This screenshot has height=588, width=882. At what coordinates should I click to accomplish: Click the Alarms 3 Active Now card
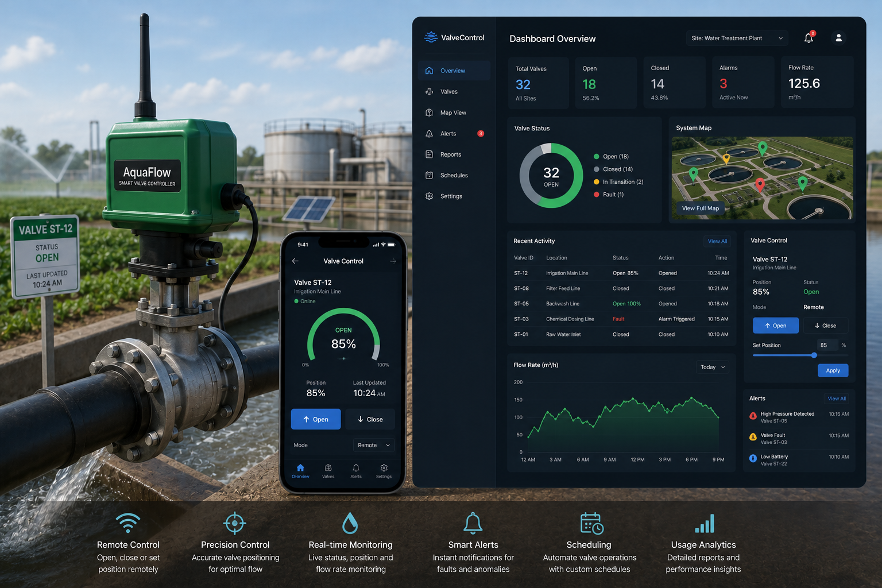(743, 83)
